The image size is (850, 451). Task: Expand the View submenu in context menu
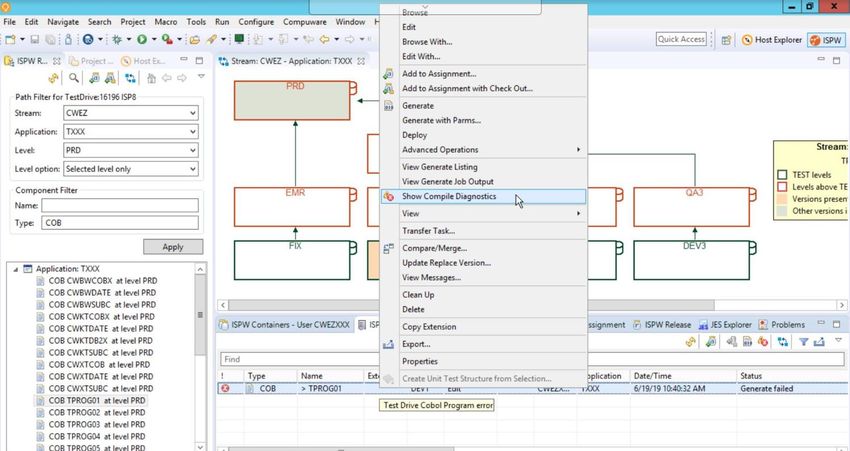[484, 214]
